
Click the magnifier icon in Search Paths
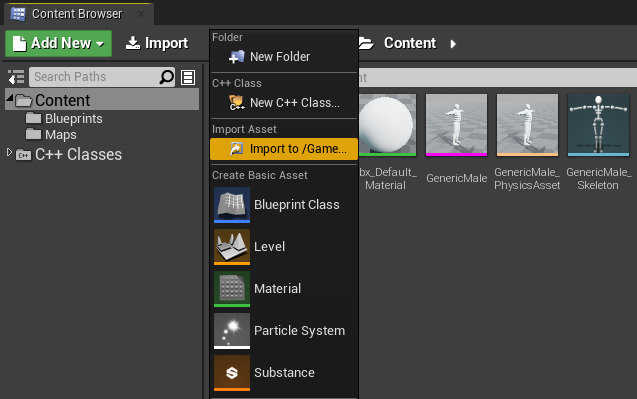click(166, 77)
